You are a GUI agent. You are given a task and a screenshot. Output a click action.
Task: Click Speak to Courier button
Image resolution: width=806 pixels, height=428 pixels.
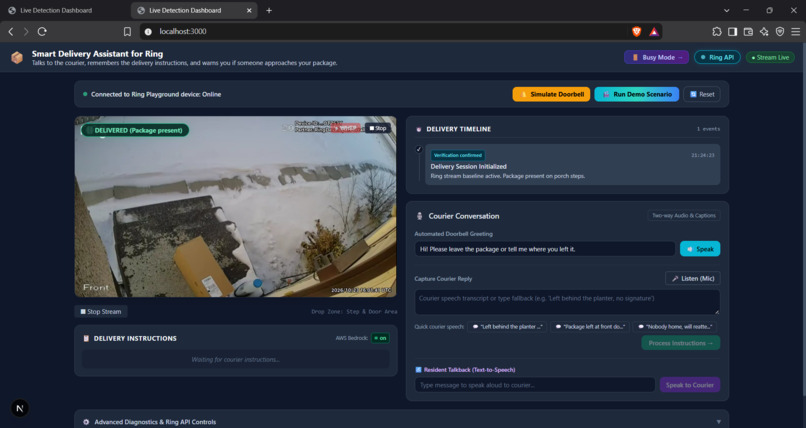690,385
